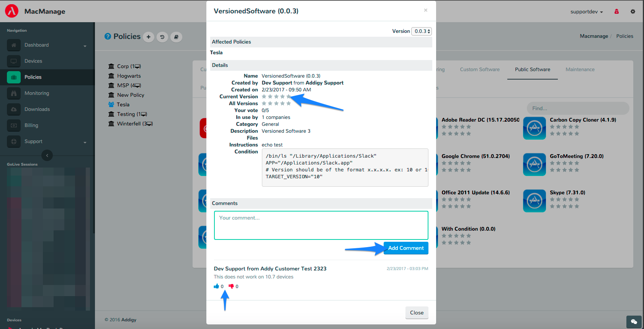Screen dimensions: 644x329
Task: Click the history icon beside Policies heading
Action: [x=162, y=37]
